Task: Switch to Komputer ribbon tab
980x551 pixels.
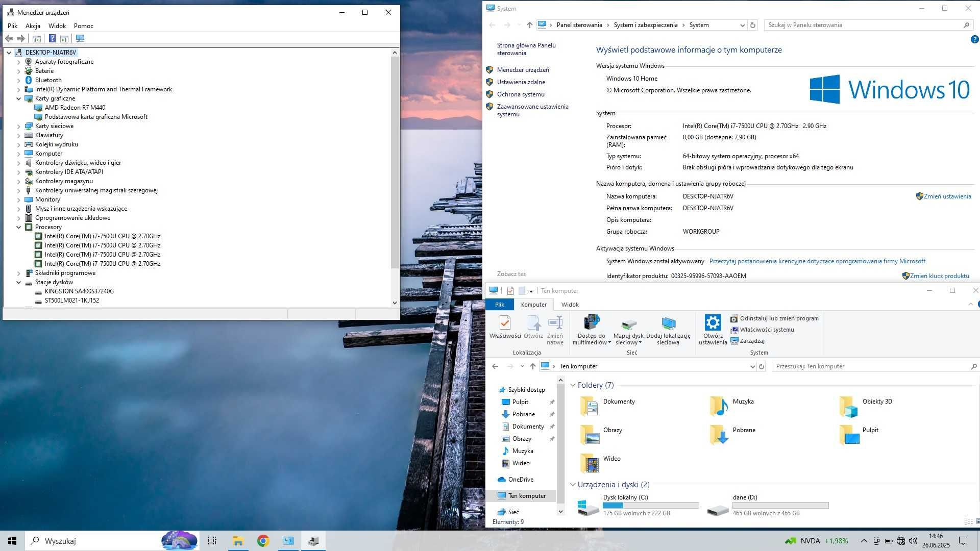Action: click(533, 305)
